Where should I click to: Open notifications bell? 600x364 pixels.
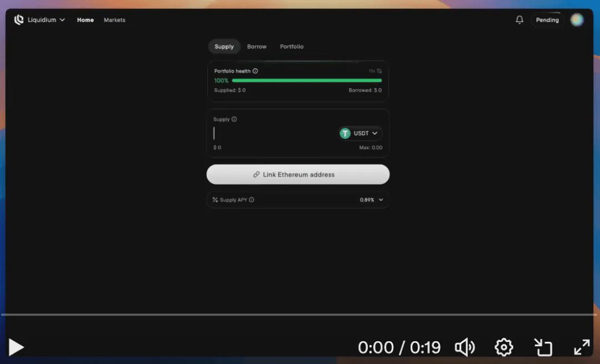(519, 20)
